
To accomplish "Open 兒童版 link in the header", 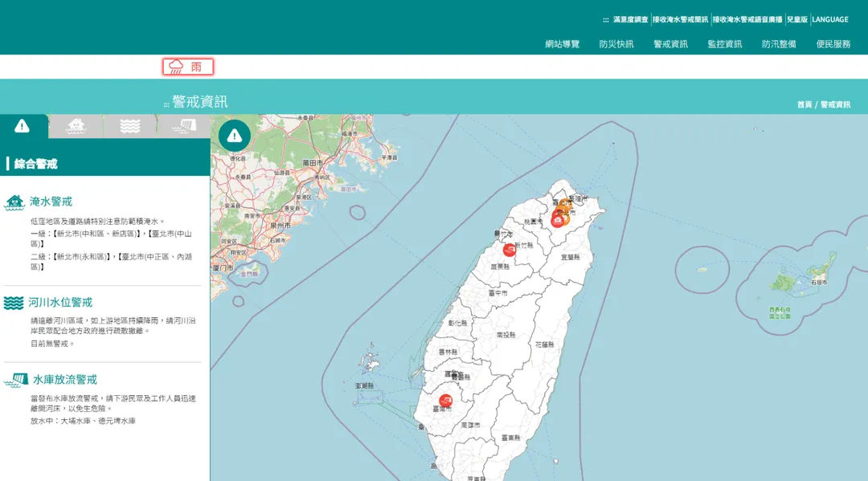I will click(x=797, y=19).
